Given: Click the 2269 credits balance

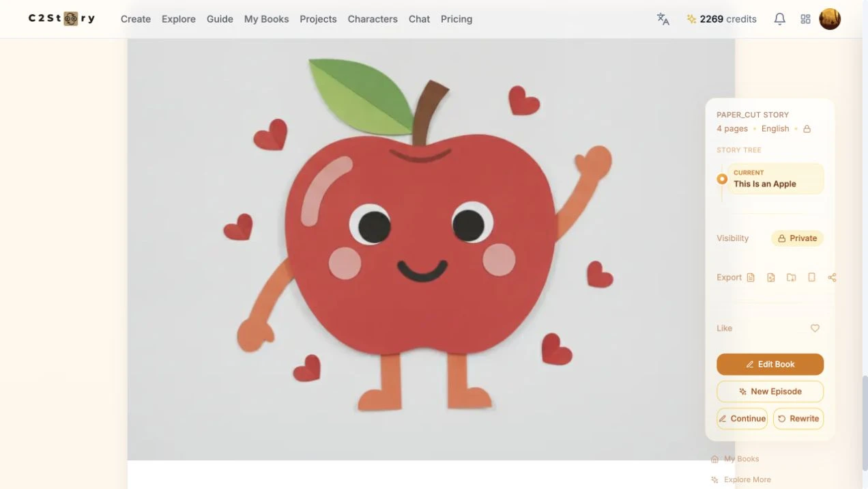Looking at the screenshot, I should tap(721, 19).
